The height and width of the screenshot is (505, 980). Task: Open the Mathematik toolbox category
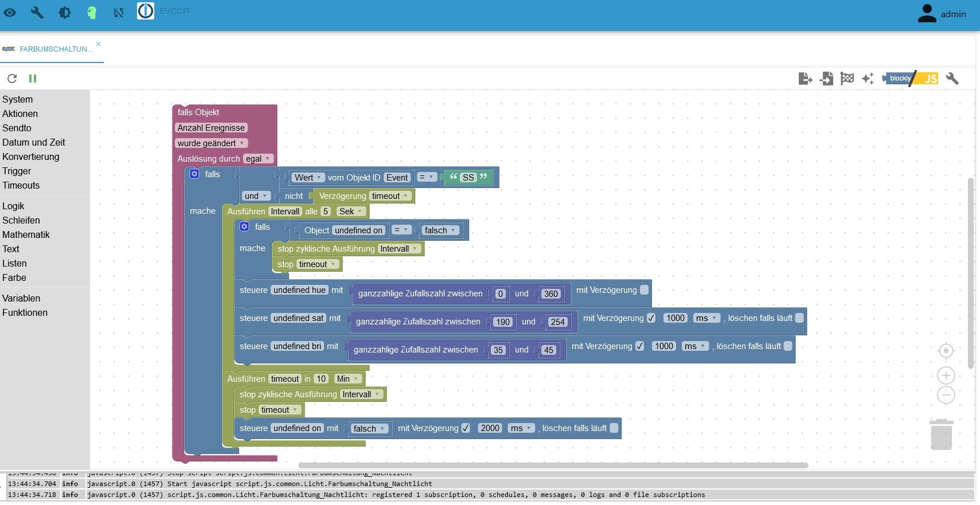[x=26, y=234]
